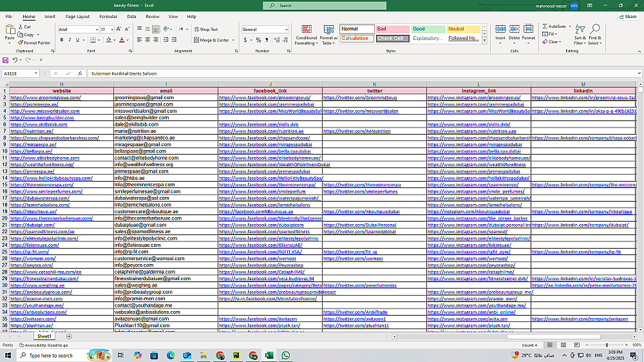Toggle Bold formatting
The width and height of the screenshot is (644, 362).
tap(62, 40)
